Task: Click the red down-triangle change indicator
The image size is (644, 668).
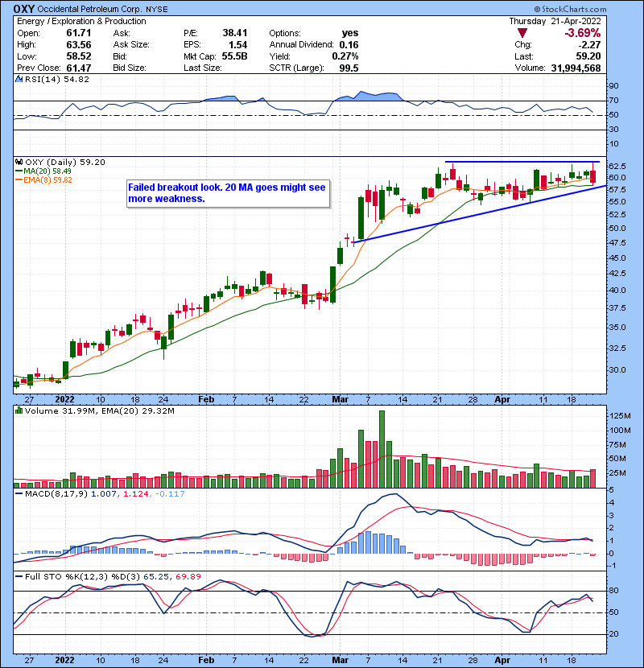Action: (x=522, y=33)
